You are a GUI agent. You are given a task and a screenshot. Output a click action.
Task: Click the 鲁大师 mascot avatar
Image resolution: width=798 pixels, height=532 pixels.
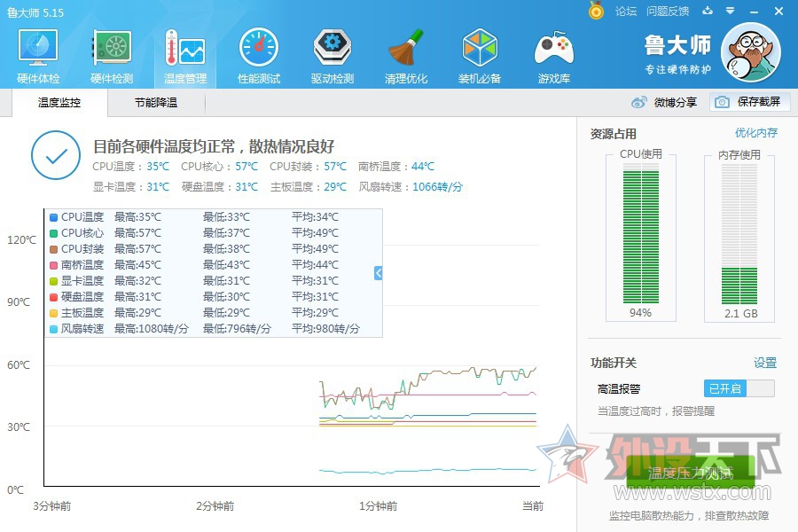click(750, 52)
